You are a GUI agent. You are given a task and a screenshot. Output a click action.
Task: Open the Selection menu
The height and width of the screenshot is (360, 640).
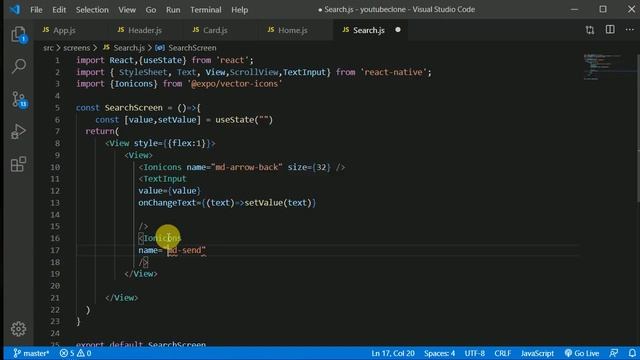coord(92,9)
